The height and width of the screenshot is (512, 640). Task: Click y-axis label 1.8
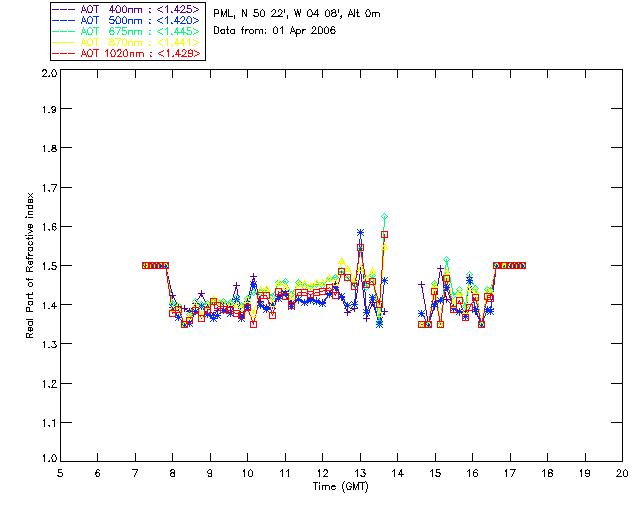[x=49, y=148]
